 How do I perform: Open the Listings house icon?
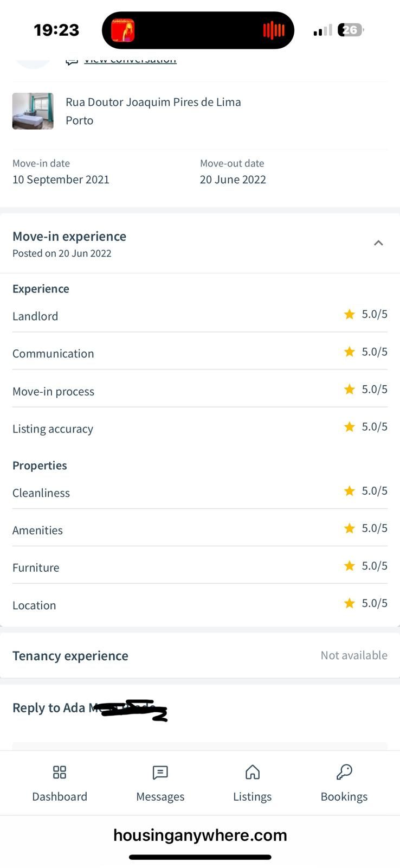coord(253,771)
